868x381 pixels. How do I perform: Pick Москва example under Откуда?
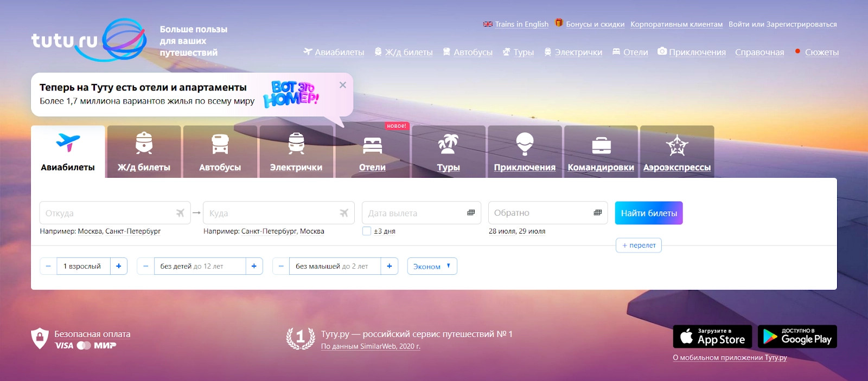[90, 231]
